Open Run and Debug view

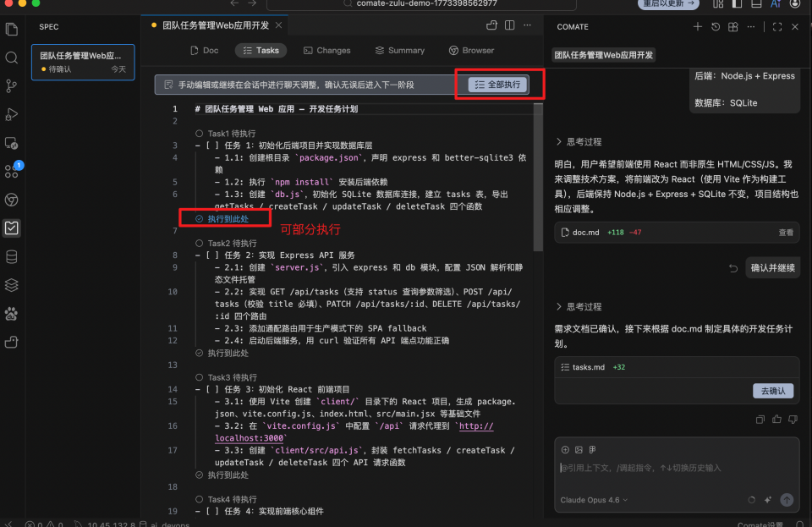click(x=11, y=114)
